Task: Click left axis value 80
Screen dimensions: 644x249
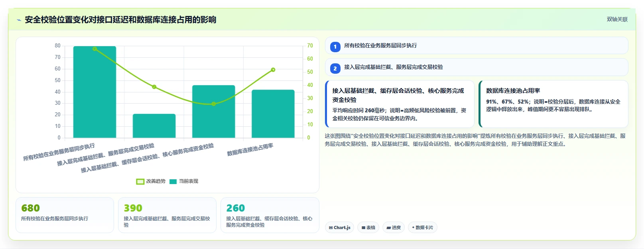Action: pos(58,46)
